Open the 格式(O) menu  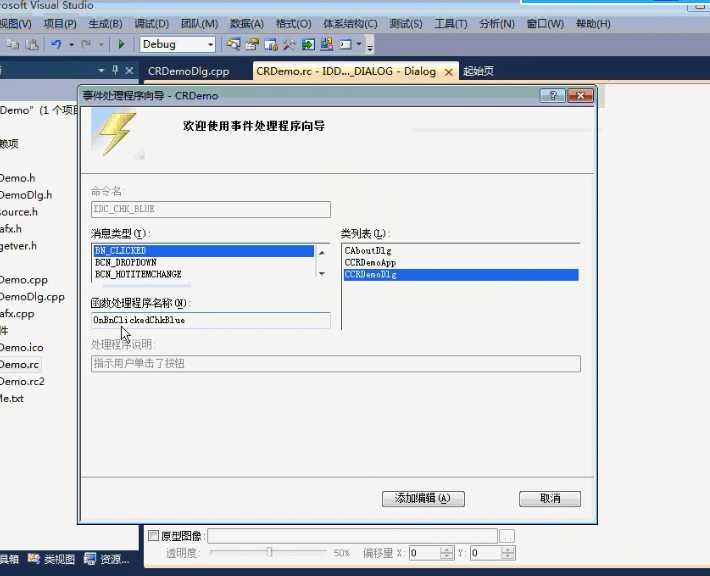pyautogui.click(x=294, y=24)
